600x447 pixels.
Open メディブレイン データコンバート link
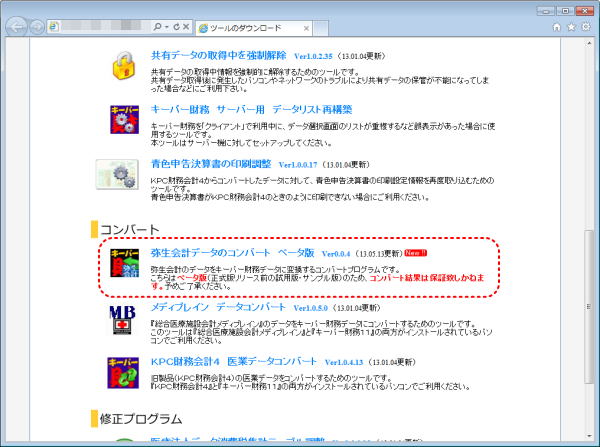218,307
